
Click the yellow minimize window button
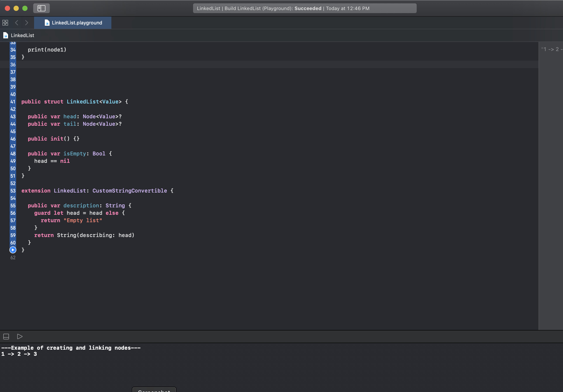pyautogui.click(x=16, y=8)
